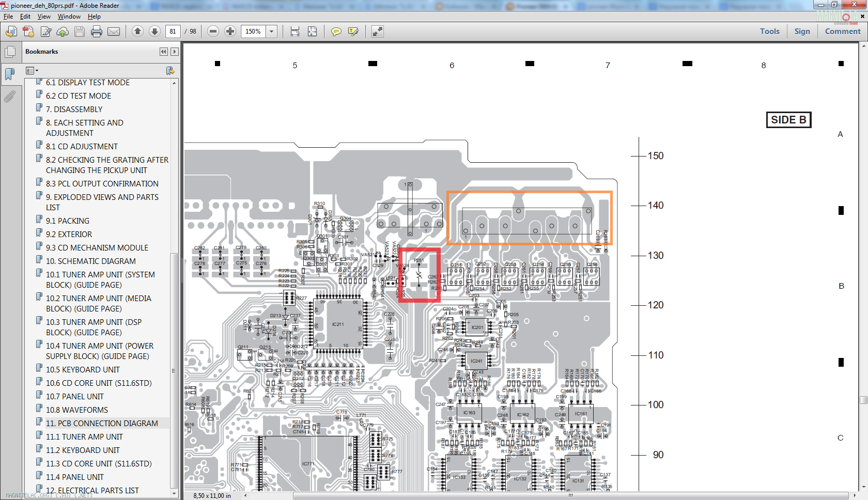Click the Send email envelope icon

114,32
